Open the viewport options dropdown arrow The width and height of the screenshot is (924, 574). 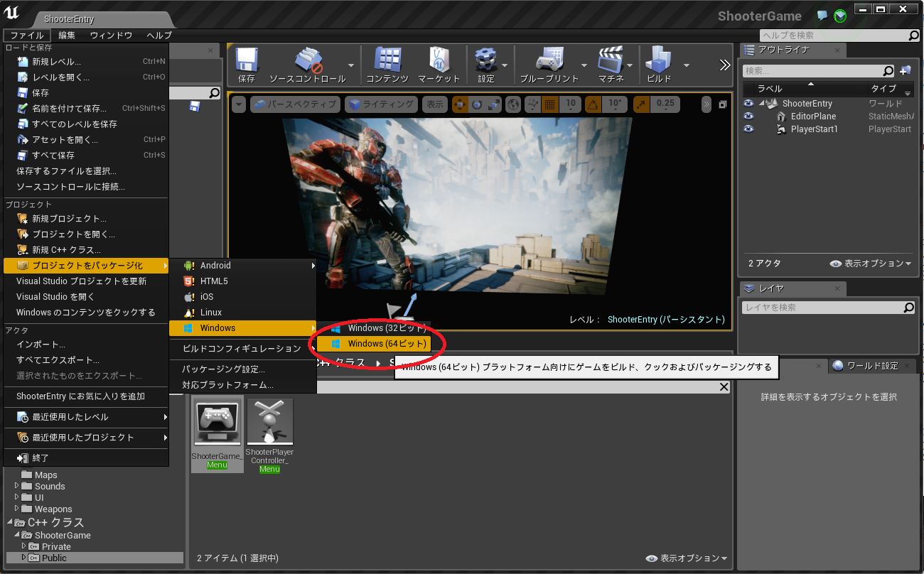tap(239, 104)
